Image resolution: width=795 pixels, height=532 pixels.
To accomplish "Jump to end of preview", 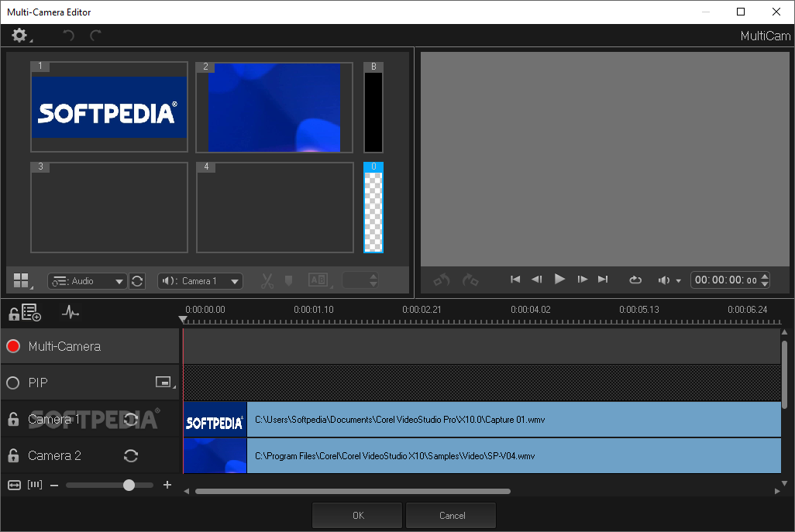I will point(603,280).
